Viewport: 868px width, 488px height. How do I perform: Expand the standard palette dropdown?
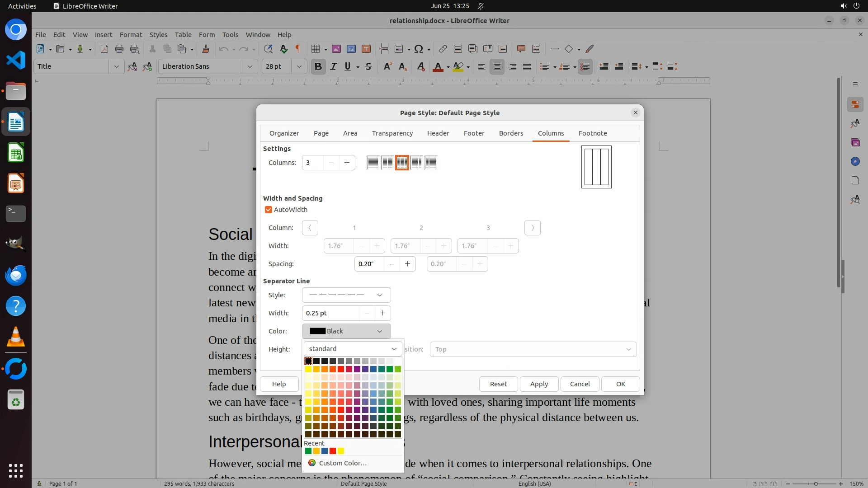coord(353,349)
